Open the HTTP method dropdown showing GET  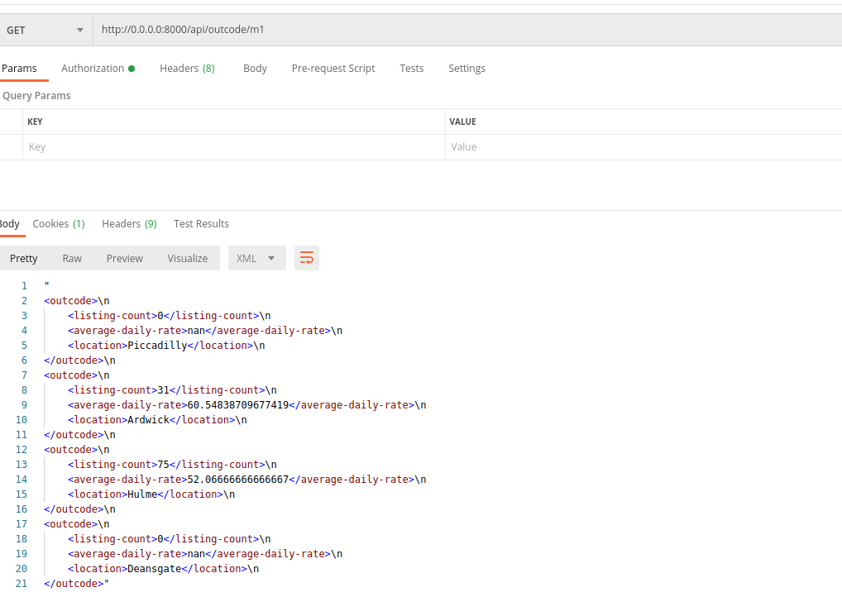[45, 30]
